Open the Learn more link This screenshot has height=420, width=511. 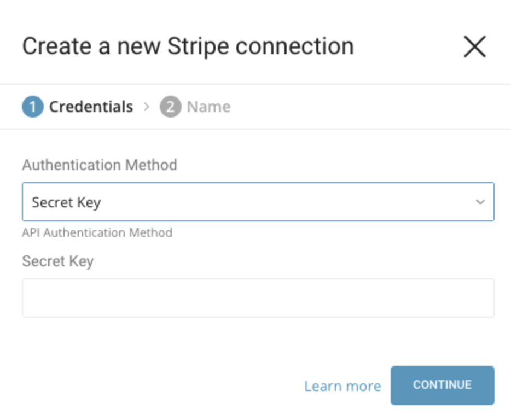point(342,386)
